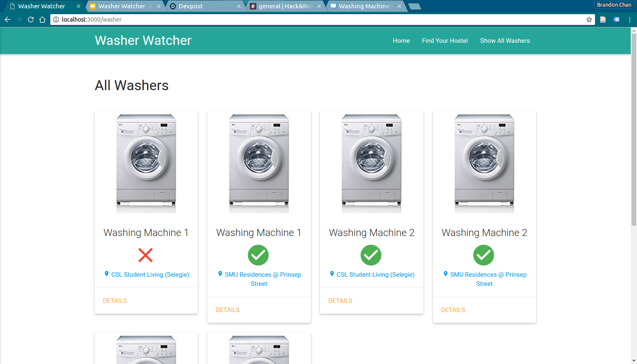Open Find Your Hostel nav link
Image resolution: width=637 pixels, height=364 pixels.
pyautogui.click(x=445, y=41)
